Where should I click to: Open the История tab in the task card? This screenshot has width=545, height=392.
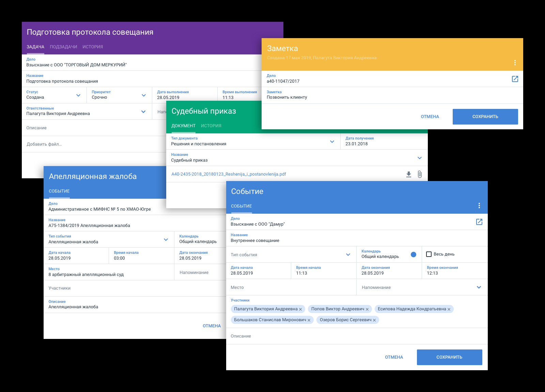pyautogui.click(x=93, y=47)
